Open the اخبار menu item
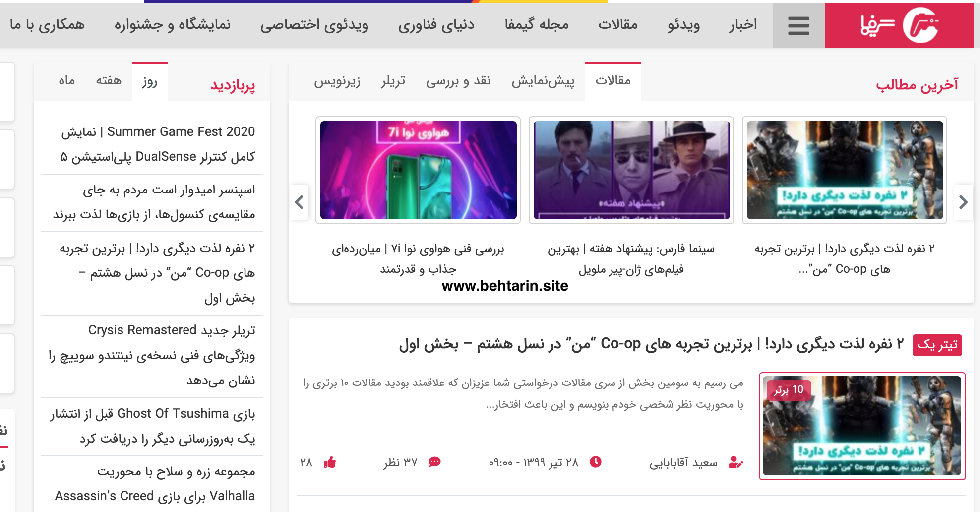This screenshot has width=980, height=512. pos(743,25)
